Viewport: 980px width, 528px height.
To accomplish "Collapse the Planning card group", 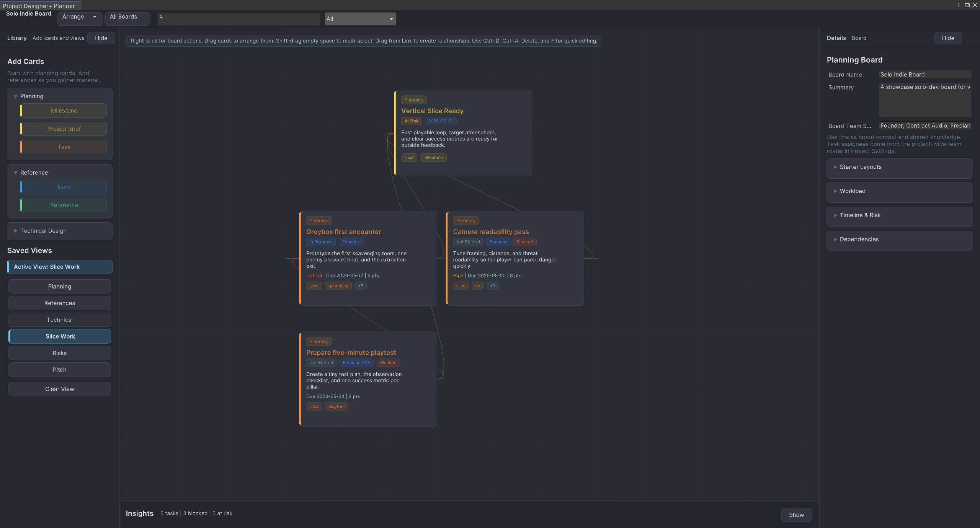I will click(16, 96).
